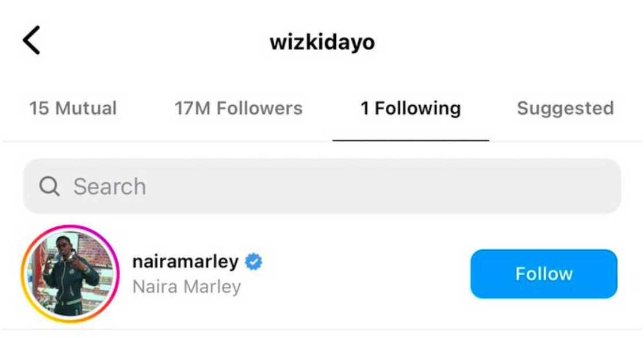The height and width of the screenshot is (338, 644).
Task: Follow nairamarley with the blue button
Action: [544, 274]
